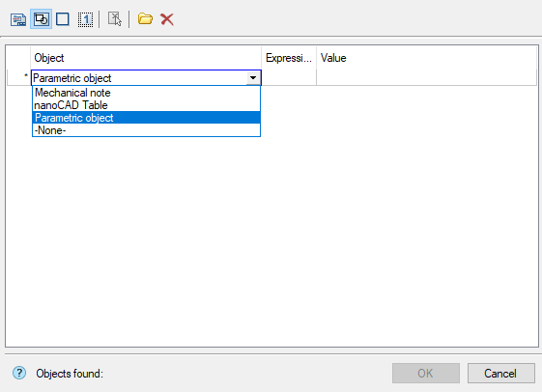Click the Cancel button
542x392 pixels.
pyautogui.click(x=500, y=374)
